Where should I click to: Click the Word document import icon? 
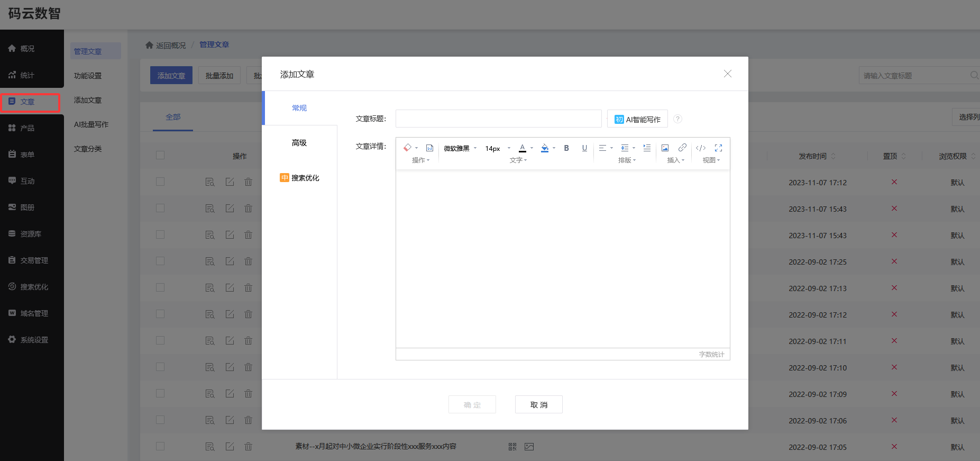[429, 148]
